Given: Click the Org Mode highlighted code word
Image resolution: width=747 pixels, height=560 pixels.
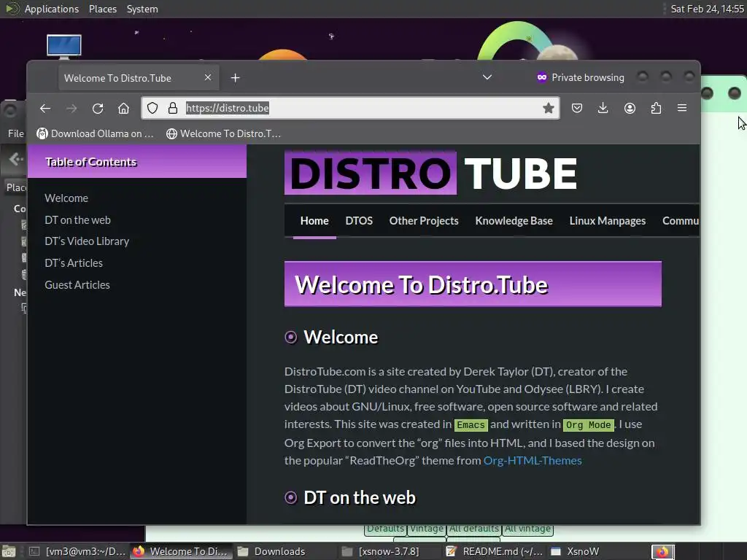Looking at the screenshot, I should [589, 425].
